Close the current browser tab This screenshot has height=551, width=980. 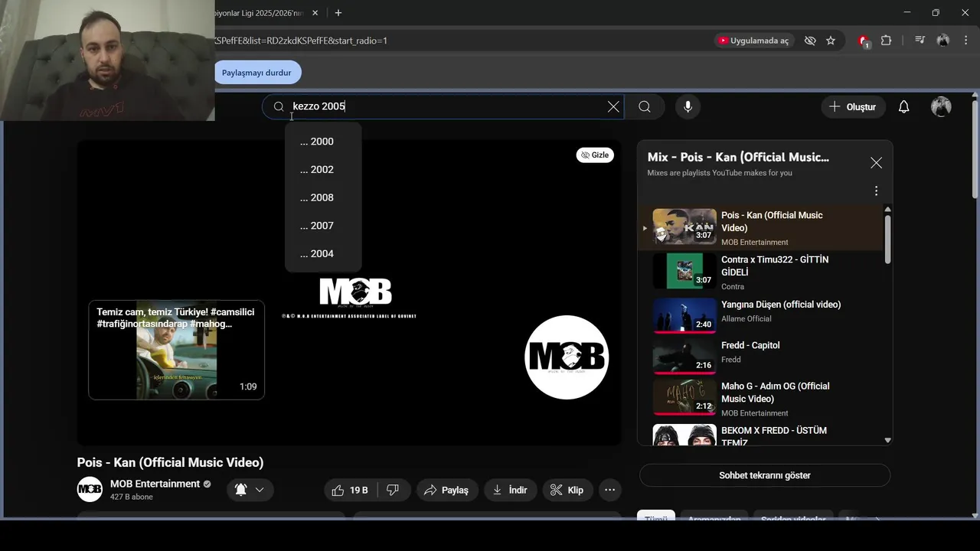pyautogui.click(x=315, y=13)
